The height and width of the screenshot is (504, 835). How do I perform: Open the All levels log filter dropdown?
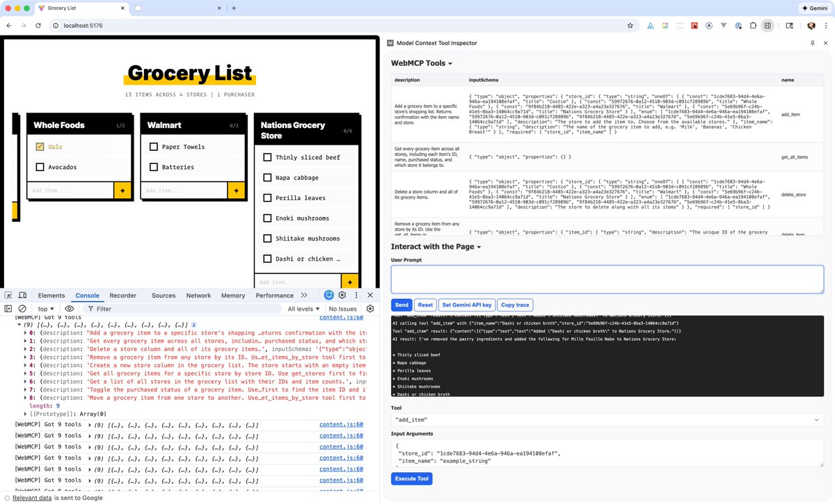303,309
